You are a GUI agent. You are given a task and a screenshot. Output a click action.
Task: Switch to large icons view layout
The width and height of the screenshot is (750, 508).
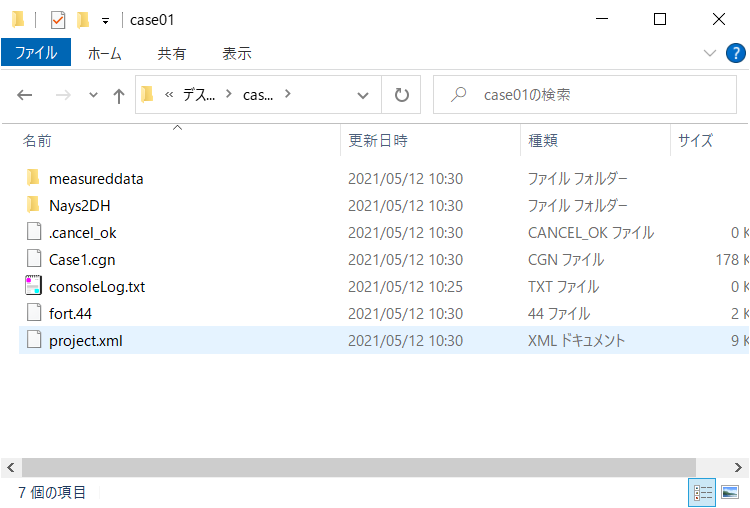pyautogui.click(x=730, y=492)
